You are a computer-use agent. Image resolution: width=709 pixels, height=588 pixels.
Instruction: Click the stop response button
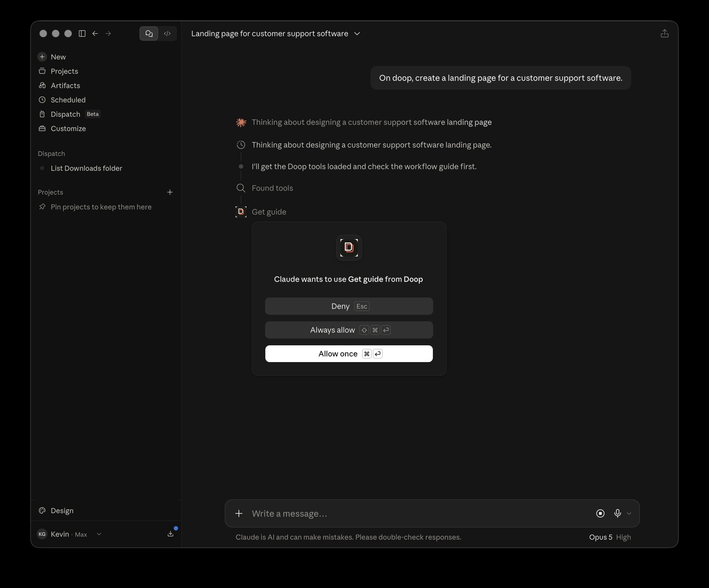coord(600,513)
